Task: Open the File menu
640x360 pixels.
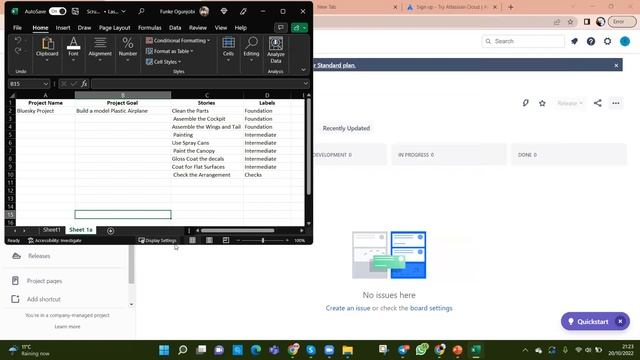Action: pos(17,28)
